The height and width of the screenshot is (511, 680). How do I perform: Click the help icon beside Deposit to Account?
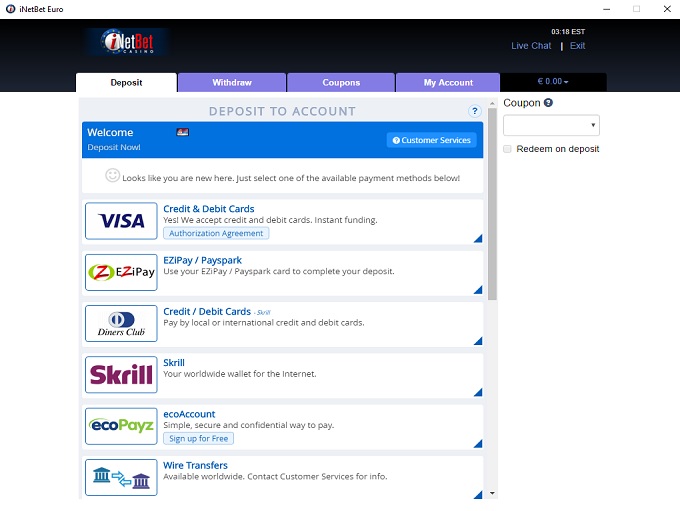click(475, 111)
